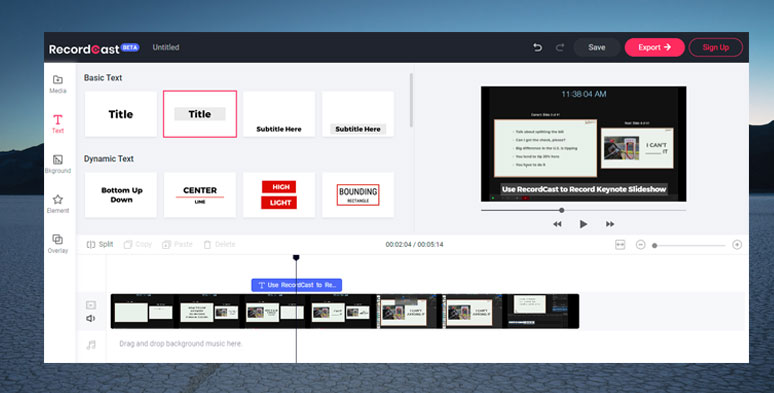Screen dimensions: 774x393
Task: Click Paste in the timeline toolbar
Action: click(x=177, y=244)
